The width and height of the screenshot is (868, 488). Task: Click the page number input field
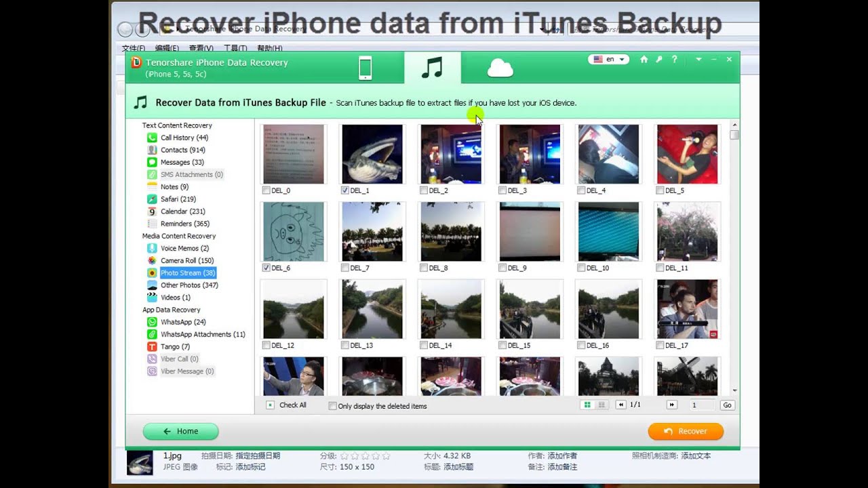click(701, 405)
